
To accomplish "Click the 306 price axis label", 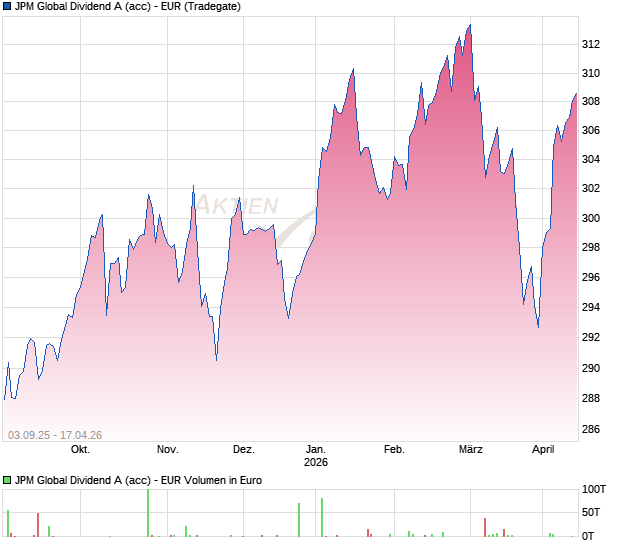I will coord(591,130).
